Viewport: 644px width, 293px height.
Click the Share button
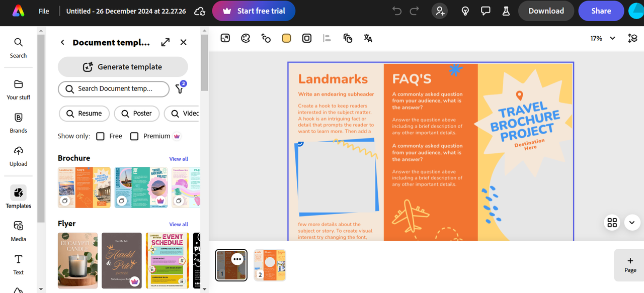tap(601, 11)
